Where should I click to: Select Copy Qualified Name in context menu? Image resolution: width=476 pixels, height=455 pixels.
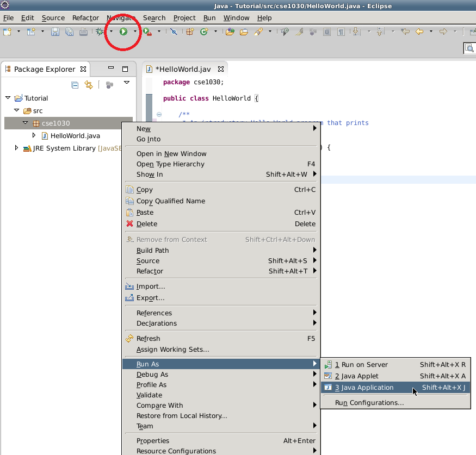(x=221, y=201)
